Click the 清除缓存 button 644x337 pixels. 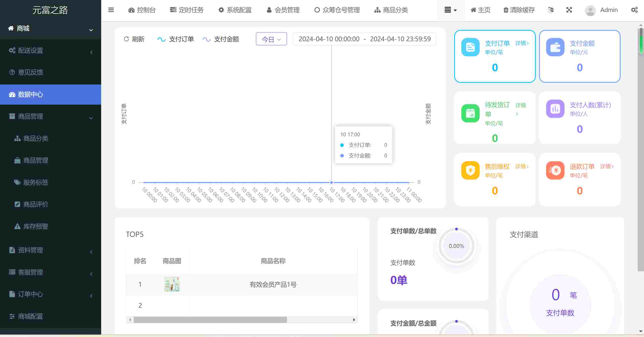[519, 10]
